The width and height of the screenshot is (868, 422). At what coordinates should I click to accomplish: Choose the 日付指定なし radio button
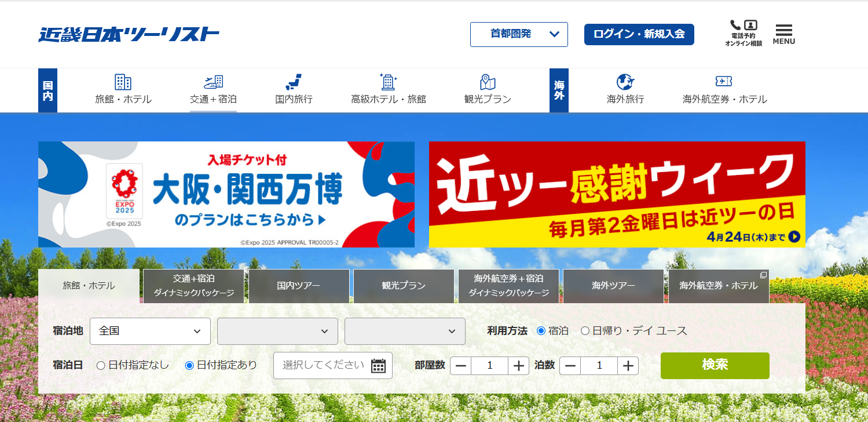point(101,365)
